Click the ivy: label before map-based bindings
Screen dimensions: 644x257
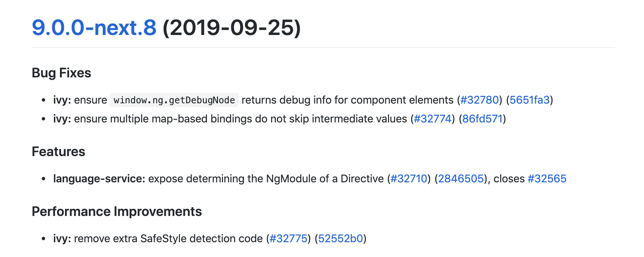point(62,119)
